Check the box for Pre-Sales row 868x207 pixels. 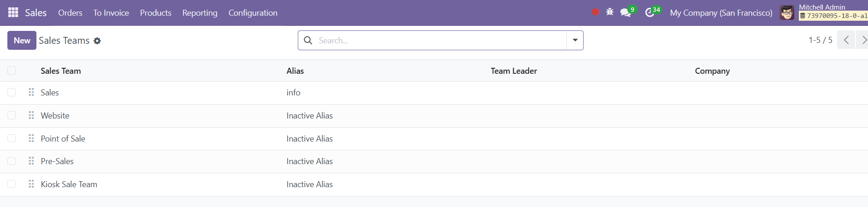[x=12, y=161]
